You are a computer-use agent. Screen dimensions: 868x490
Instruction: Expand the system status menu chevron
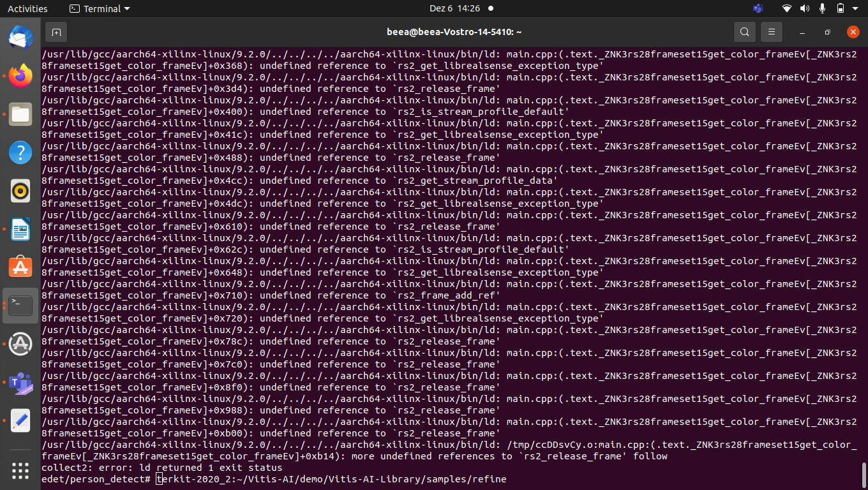[855, 8]
